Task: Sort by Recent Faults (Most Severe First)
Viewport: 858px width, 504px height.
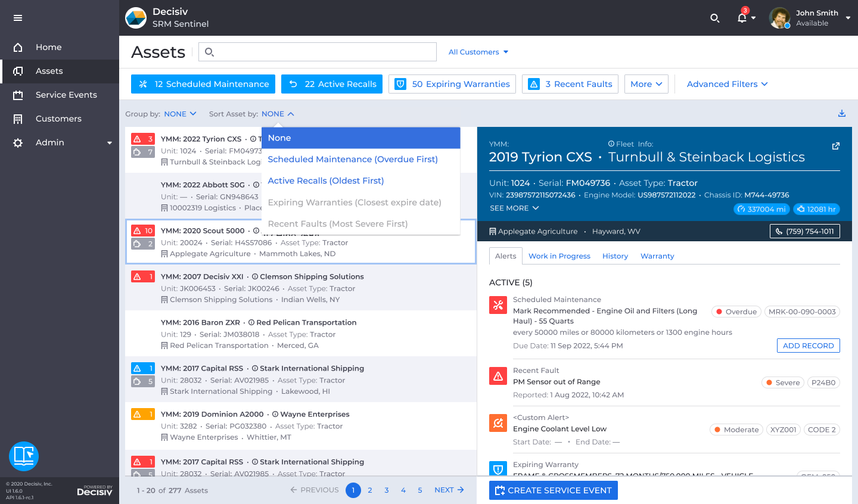Action: [x=361, y=224]
